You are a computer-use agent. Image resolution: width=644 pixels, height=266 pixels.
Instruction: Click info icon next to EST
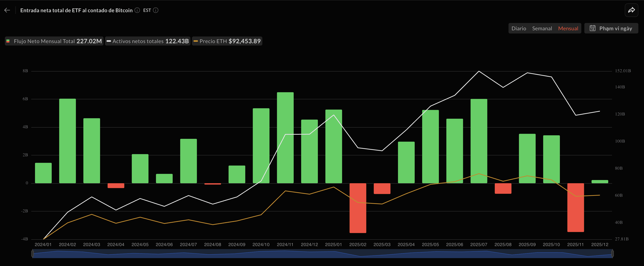point(155,10)
